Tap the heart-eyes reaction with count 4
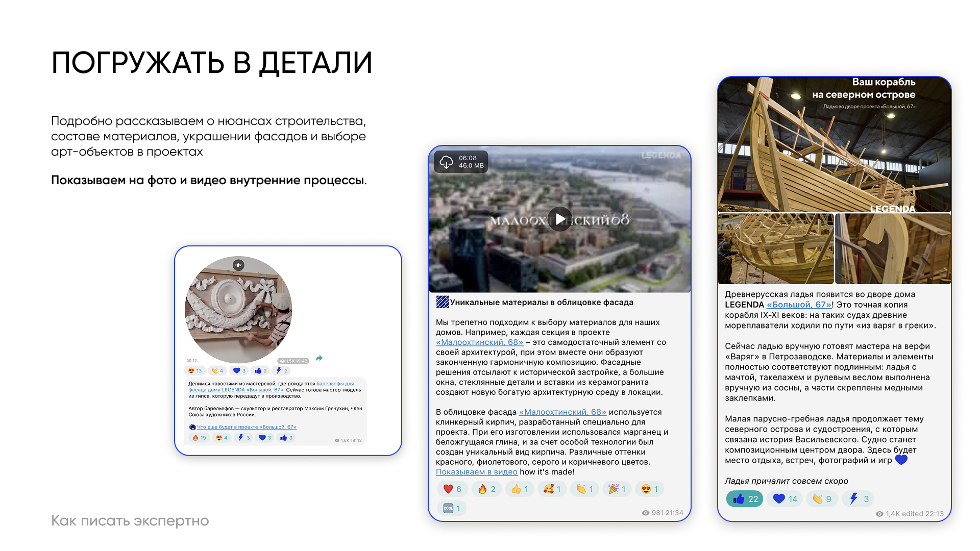This screenshot has height=551, width=980. click(222, 438)
